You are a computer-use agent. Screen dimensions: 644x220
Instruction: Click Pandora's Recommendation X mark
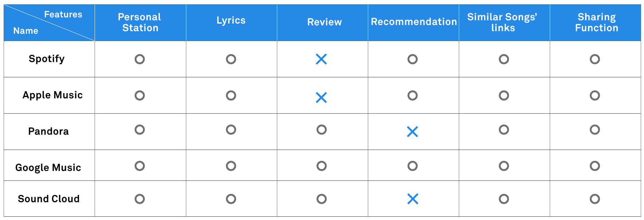pyautogui.click(x=412, y=131)
